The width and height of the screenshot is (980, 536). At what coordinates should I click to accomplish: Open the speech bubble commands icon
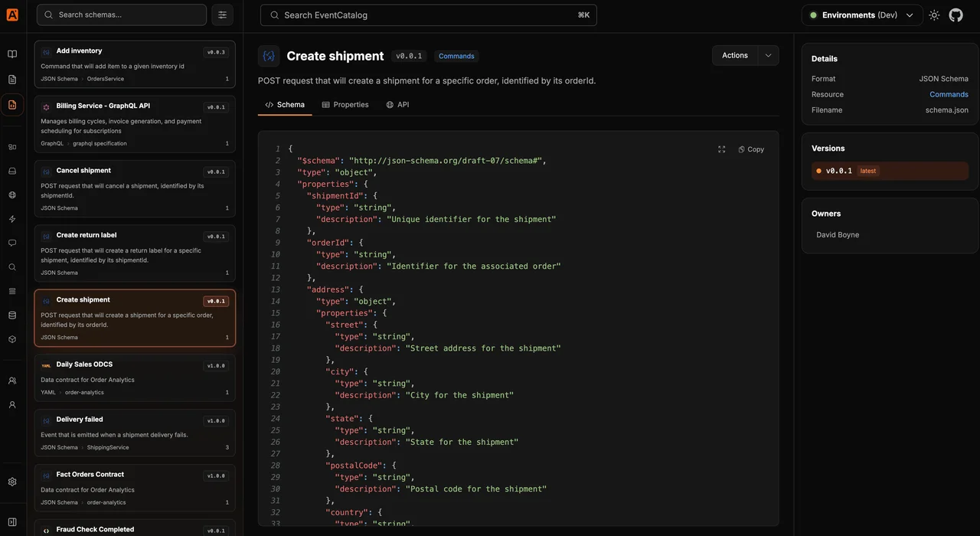coord(12,243)
